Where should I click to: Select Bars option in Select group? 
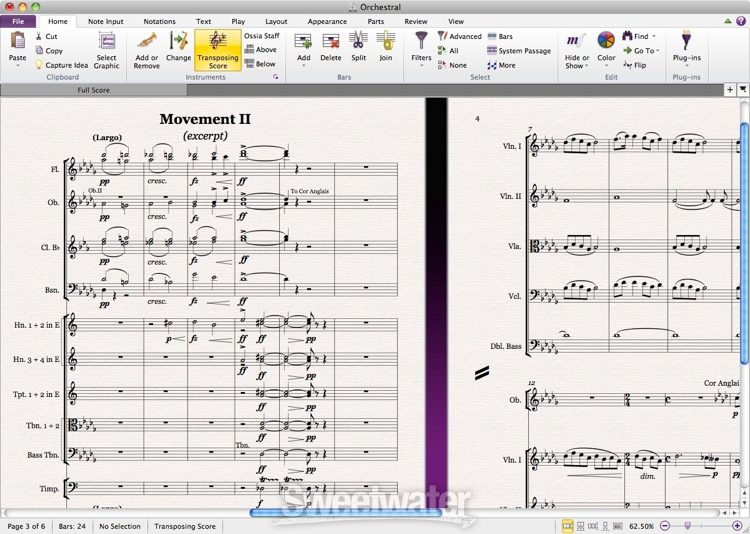click(x=500, y=36)
